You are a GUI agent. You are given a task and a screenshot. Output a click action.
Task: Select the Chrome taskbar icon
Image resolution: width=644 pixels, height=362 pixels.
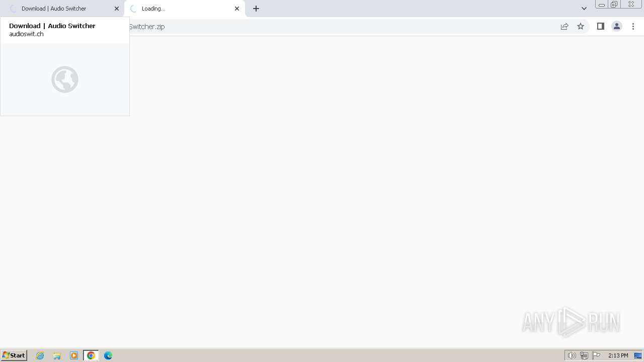[91, 355]
